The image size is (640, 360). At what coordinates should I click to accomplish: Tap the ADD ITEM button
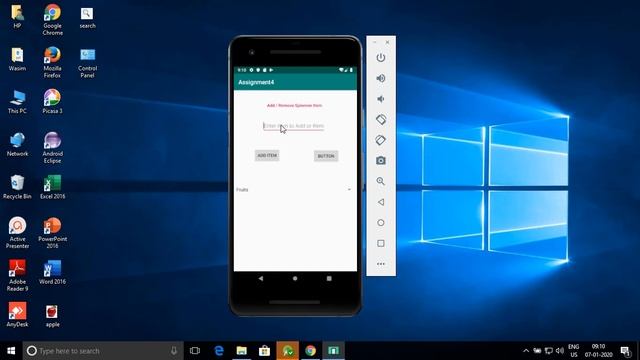(267, 156)
